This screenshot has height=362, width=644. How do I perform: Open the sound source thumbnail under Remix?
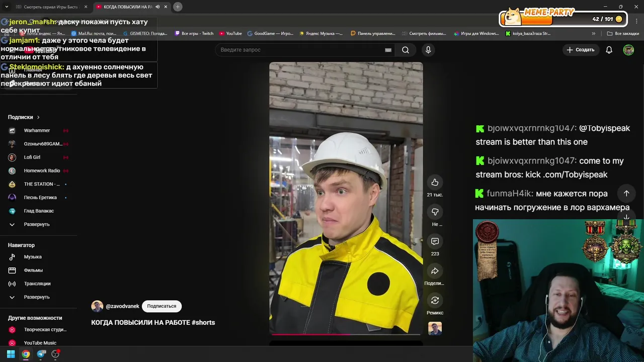(435, 328)
